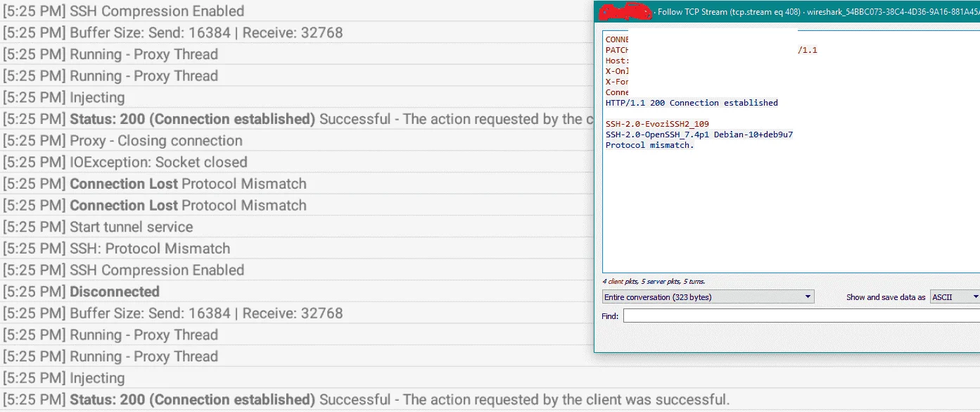Click the 'IOException: Socket closed' log entry
Screen dimensions: 980x412
coord(125,163)
